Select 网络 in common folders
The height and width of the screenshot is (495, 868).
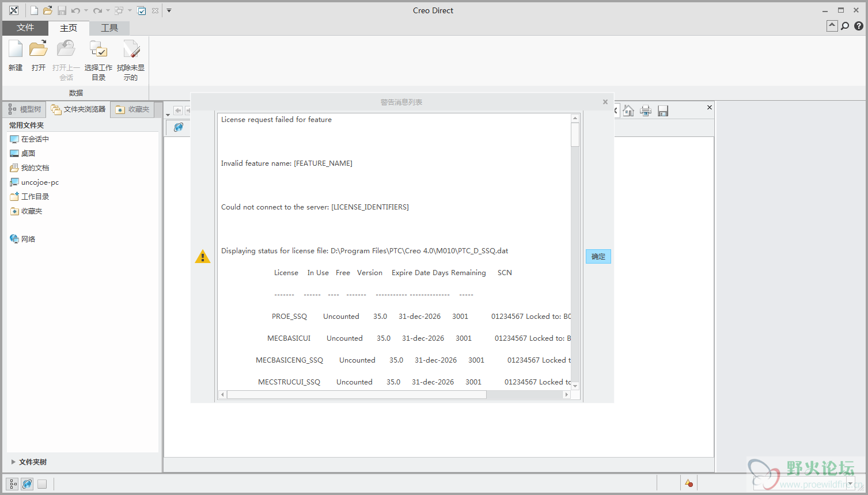tap(22, 239)
